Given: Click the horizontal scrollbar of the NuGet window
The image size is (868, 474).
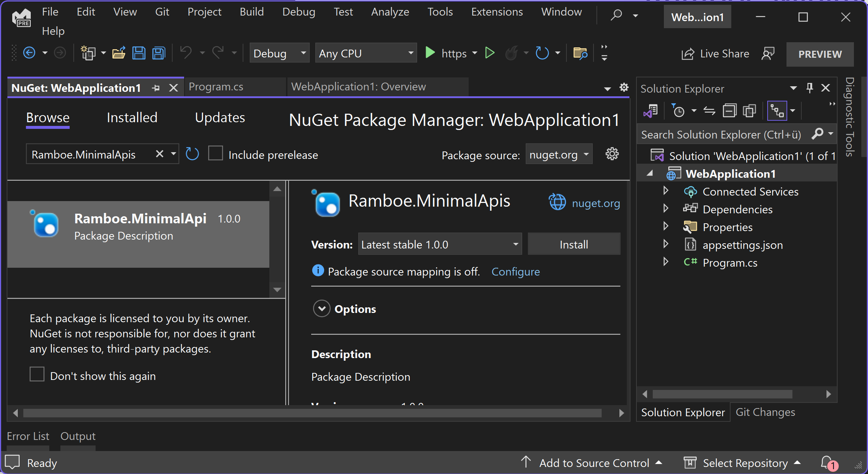Looking at the screenshot, I should click(x=312, y=413).
